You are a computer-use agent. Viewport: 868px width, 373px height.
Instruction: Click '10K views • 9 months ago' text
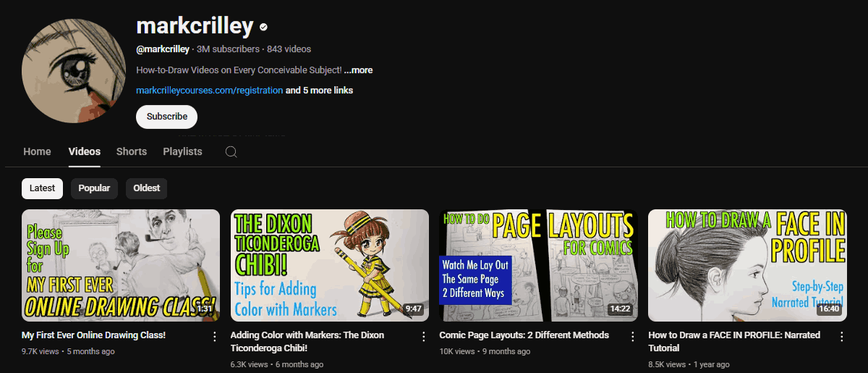click(485, 351)
